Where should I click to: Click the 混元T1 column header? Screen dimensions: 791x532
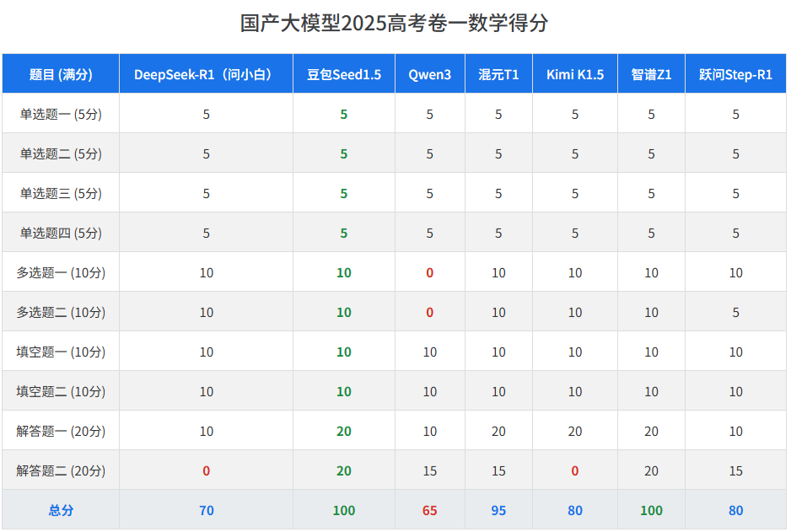point(498,75)
